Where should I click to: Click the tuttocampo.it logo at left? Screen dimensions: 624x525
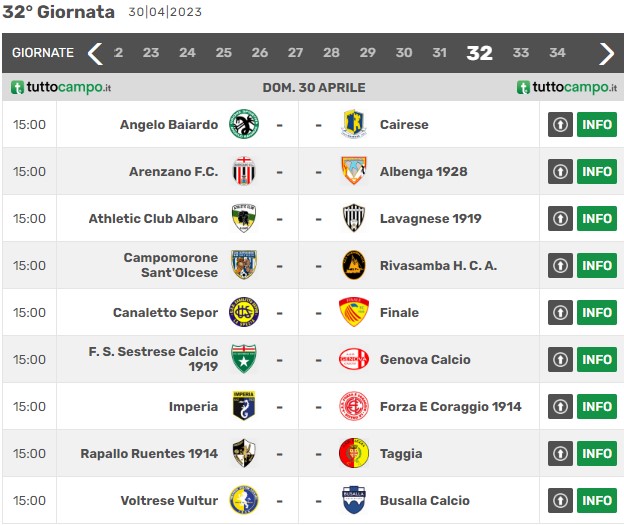click(x=61, y=87)
